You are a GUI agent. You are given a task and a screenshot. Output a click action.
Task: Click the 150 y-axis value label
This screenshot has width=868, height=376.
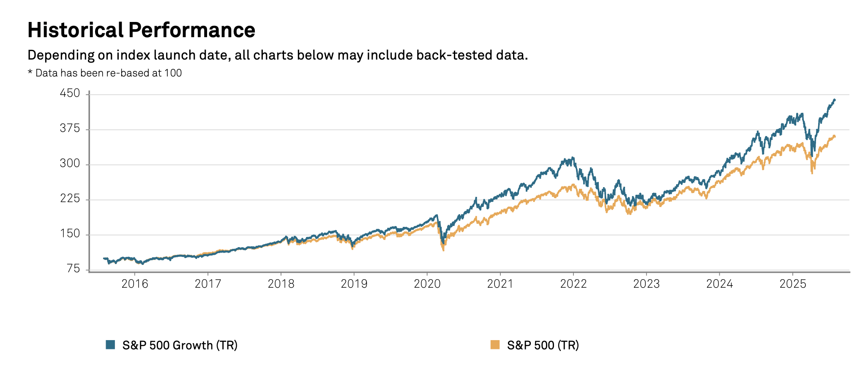70,234
